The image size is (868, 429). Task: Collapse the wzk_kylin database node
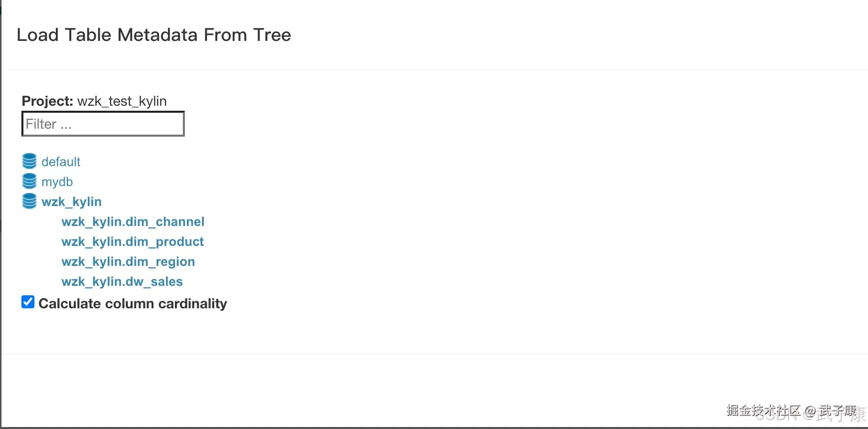[x=71, y=202]
